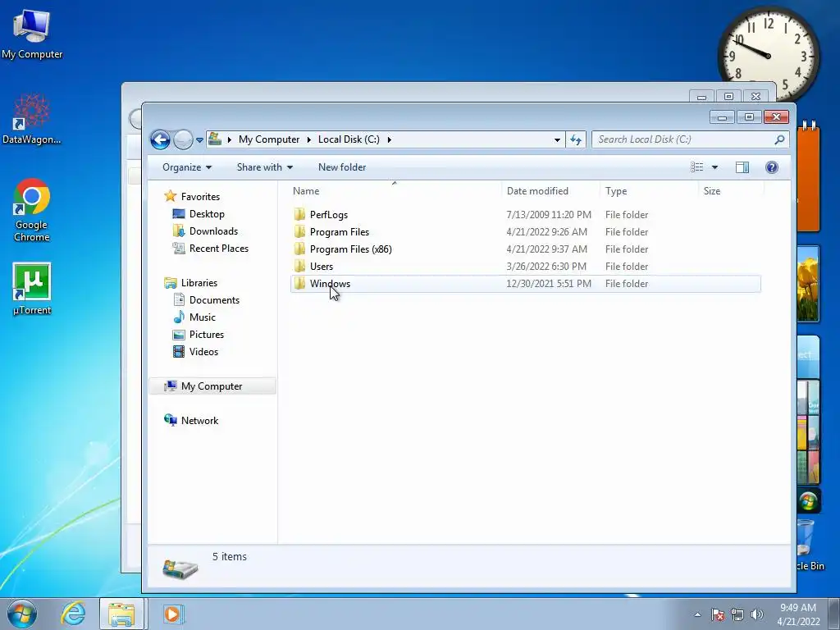Image resolution: width=840 pixels, height=630 pixels.
Task: Select Favorites in the navigation pane
Action: point(200,197)
